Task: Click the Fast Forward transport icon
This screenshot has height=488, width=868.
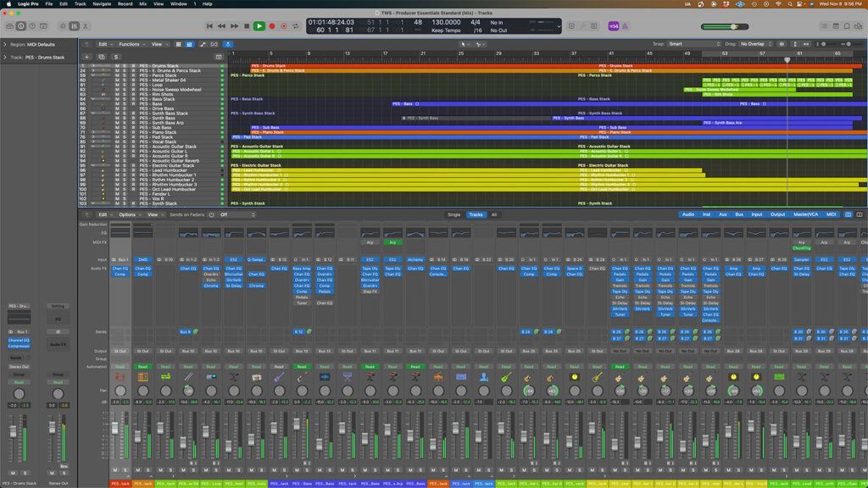Action: click(234, 25)
